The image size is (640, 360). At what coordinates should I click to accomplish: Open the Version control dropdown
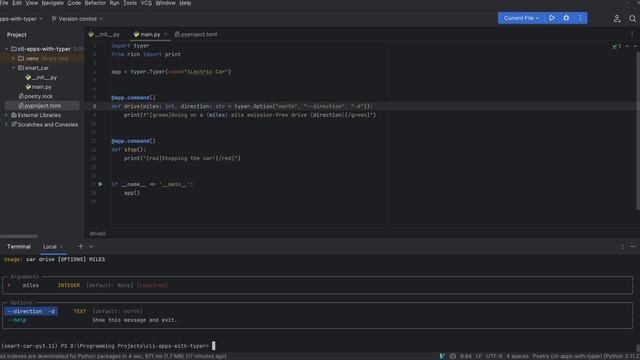click(x=77, y=19)
